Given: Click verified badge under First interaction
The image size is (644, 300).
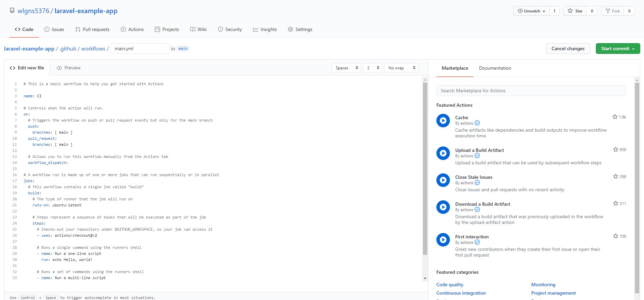Looking at the screenshot, I should point(477,242).
